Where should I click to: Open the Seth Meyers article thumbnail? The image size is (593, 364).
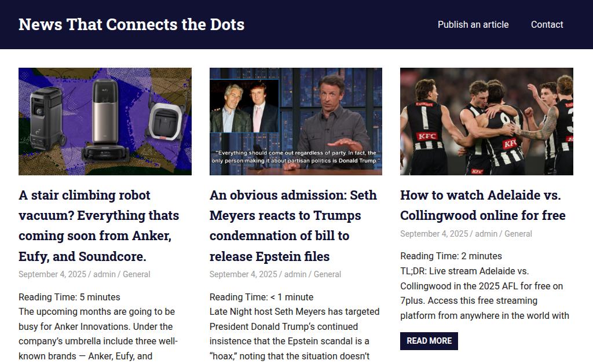[x=296, y=122]
